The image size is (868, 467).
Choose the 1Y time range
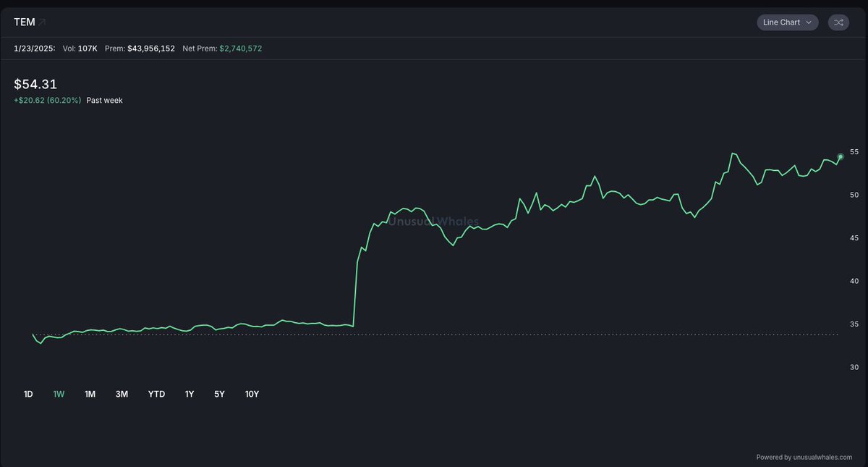(190, 394)
